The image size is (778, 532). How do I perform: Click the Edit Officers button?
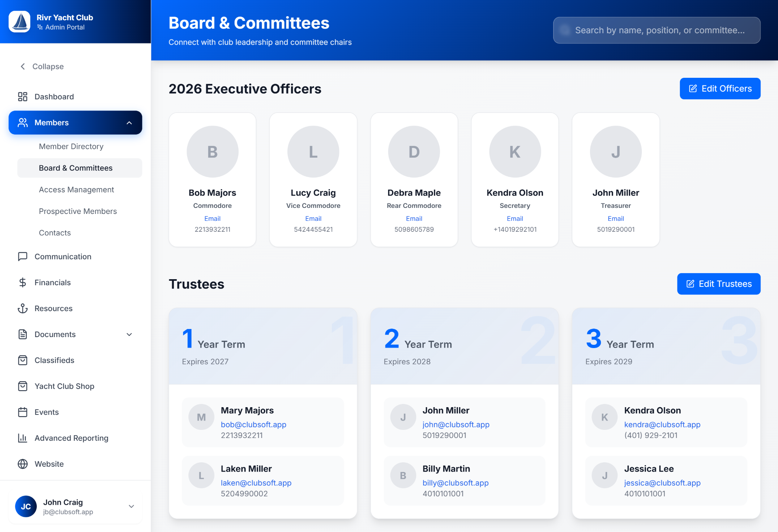tap(720, 88)
